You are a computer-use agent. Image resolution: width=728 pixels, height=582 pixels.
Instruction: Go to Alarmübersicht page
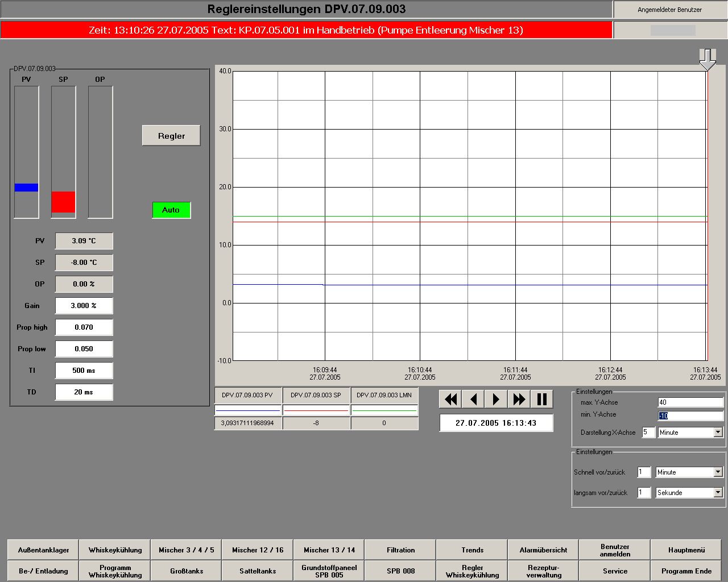point(543,550)
